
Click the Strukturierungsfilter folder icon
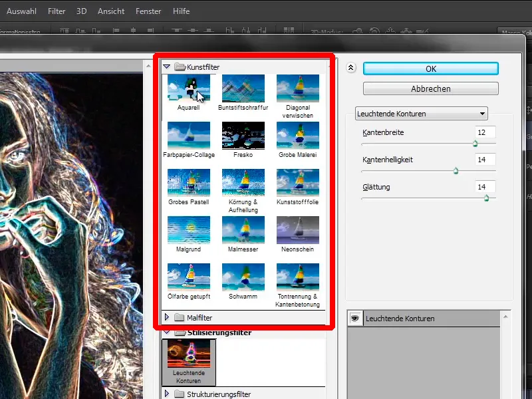pyautogui.click(x=179, y=394)
